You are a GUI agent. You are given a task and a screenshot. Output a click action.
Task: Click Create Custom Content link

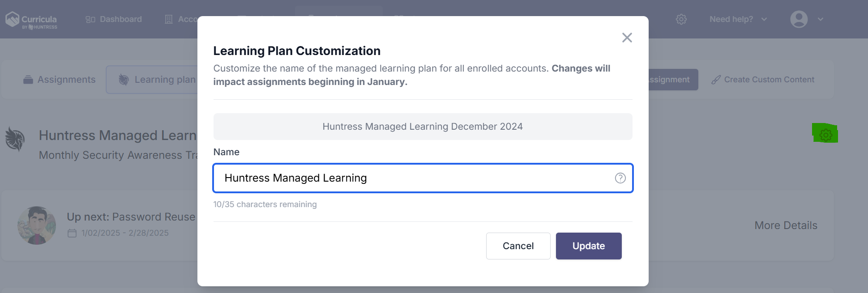(763, 80)
